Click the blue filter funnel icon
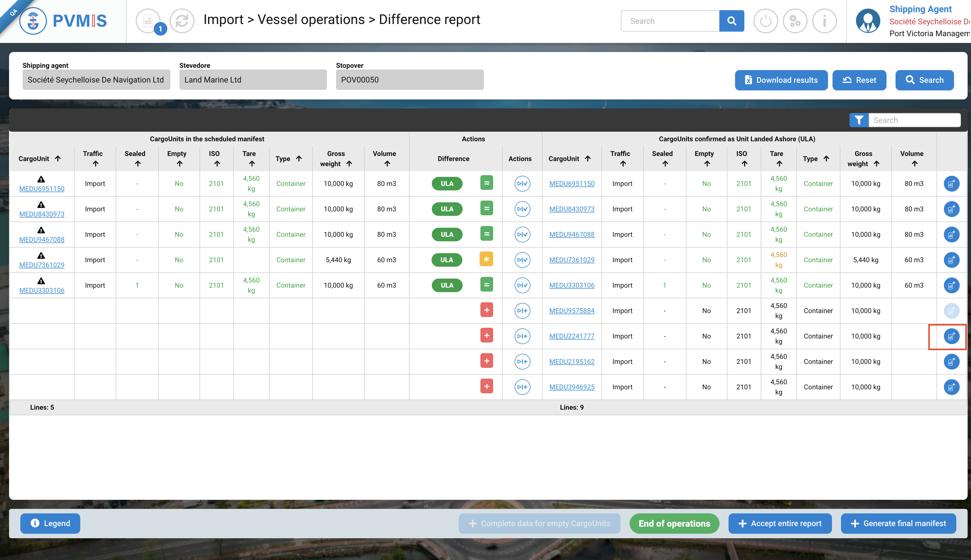Screen dimensions: 971x560 pos(859,120)
